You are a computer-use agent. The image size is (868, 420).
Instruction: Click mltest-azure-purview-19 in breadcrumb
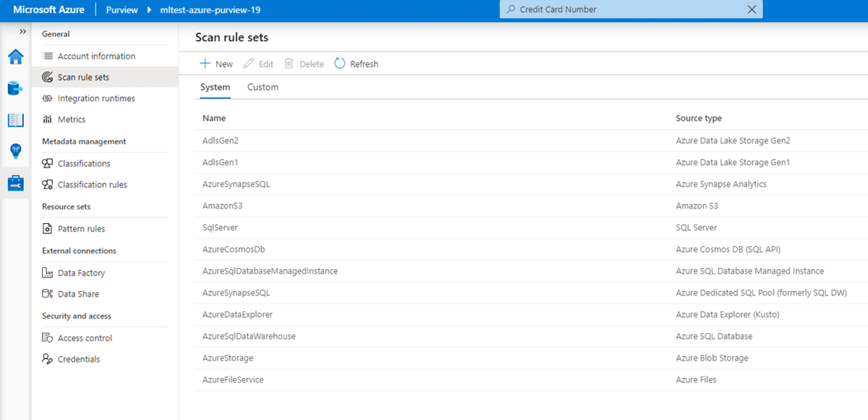pyautogui.click(x=209, y=10)
